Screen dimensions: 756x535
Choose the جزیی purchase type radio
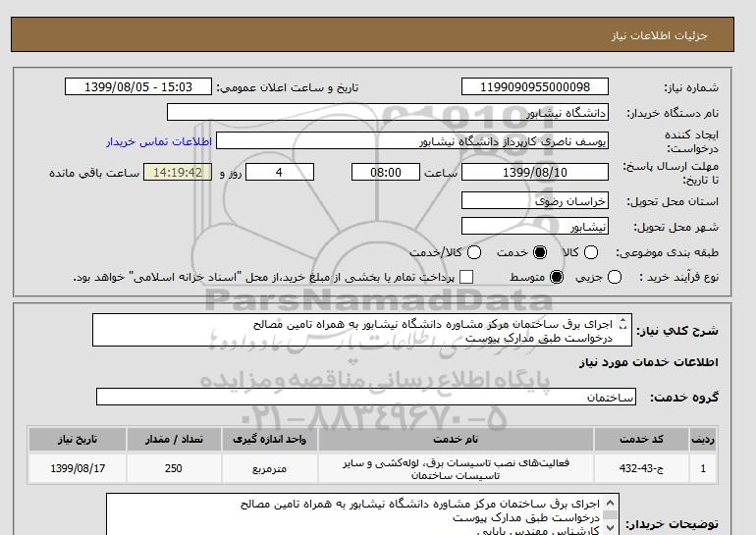coord(615,277)
